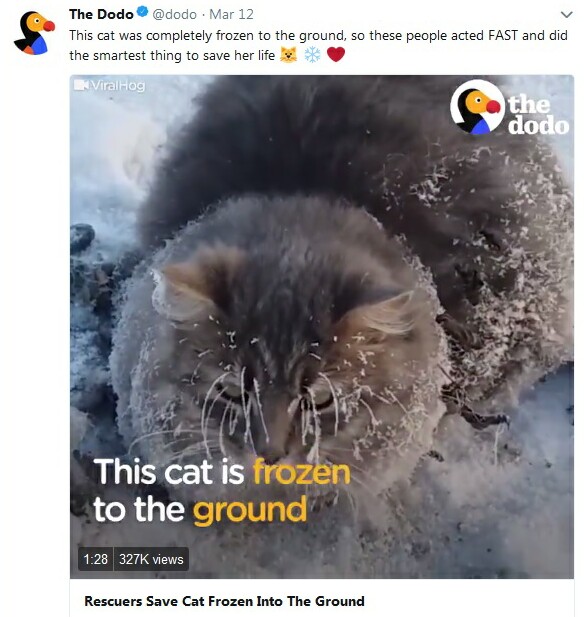
Task: Click the blue verified badge
Action: click(x=142, y=13)
